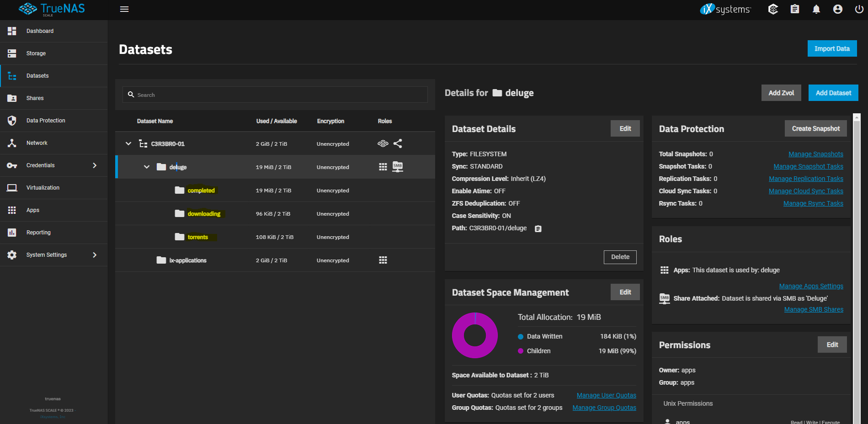Click the ix-applications apps grid icon

click(x=383, y=260)
